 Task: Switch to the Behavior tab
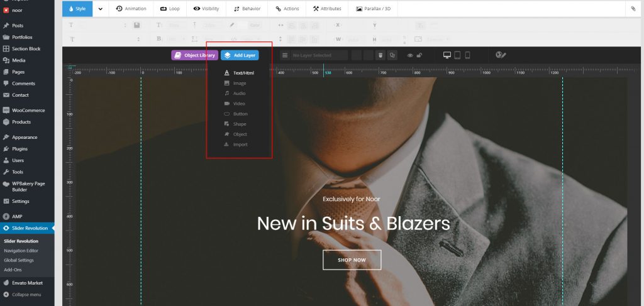[247, 9]
